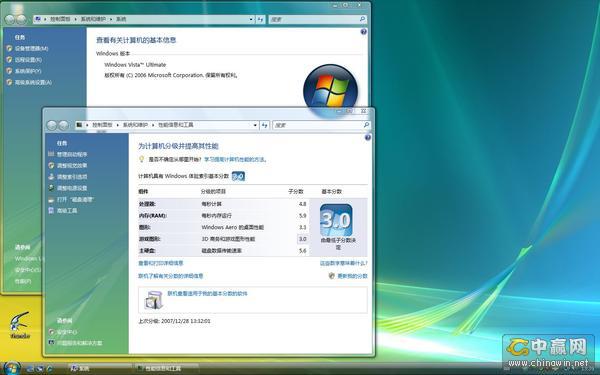Screen dimensions: 600x375
Task: Select 性能信息和工具 breadcrumb segment
Action: click(x=176, y=125)
